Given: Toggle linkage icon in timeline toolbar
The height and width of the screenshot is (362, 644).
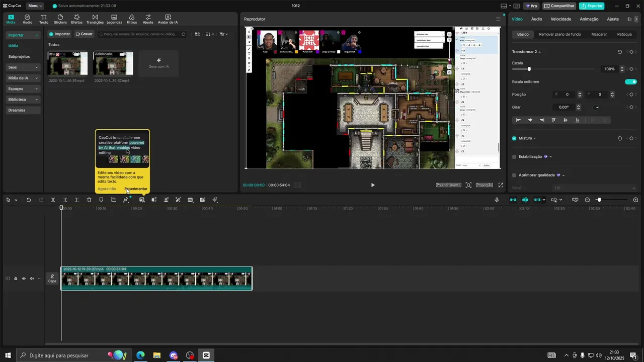Looking at the screenshot, I should click(537, 200).
